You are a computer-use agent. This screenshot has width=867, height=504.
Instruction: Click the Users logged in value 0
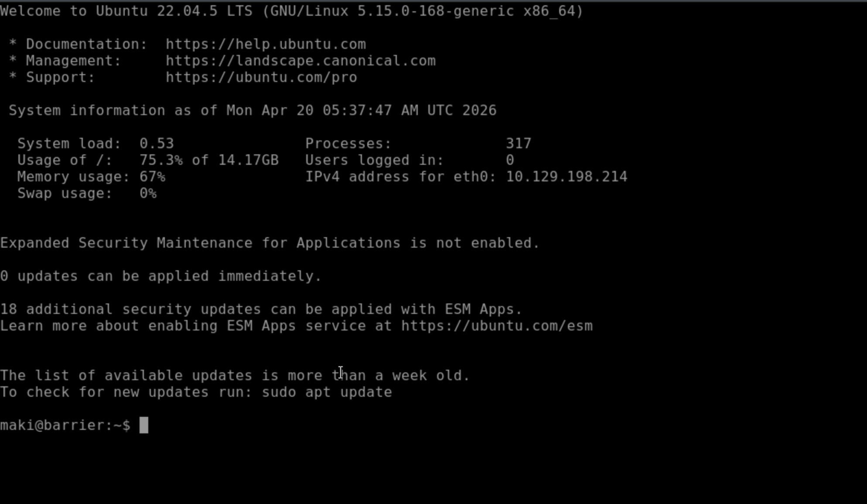tap(510, 160)
